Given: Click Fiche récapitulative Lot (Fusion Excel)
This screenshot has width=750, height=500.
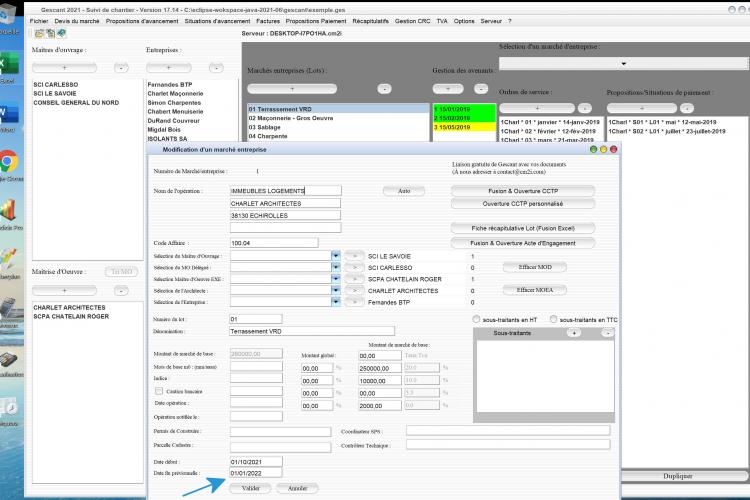Looking at the screenshot, I should pyautogui.click(x=523, y=228).
